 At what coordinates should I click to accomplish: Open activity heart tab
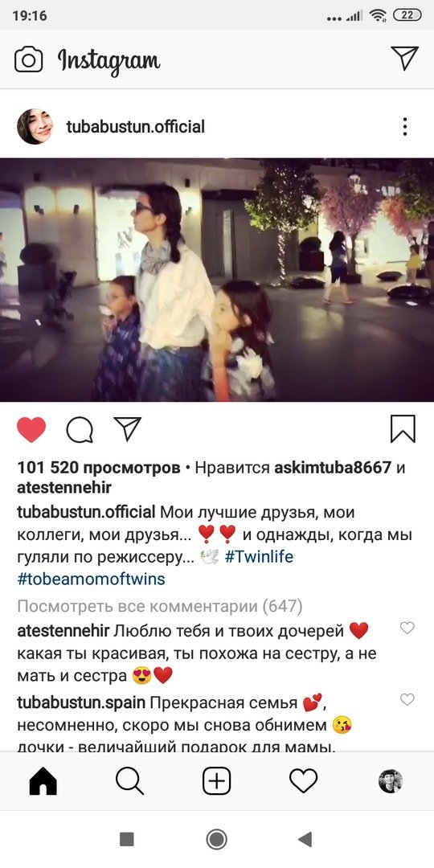click(303, 782)
